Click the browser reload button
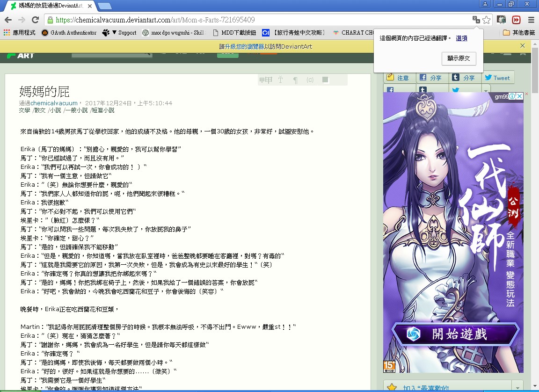Screen dimensions: 539x392 click(x=35, y=20)
